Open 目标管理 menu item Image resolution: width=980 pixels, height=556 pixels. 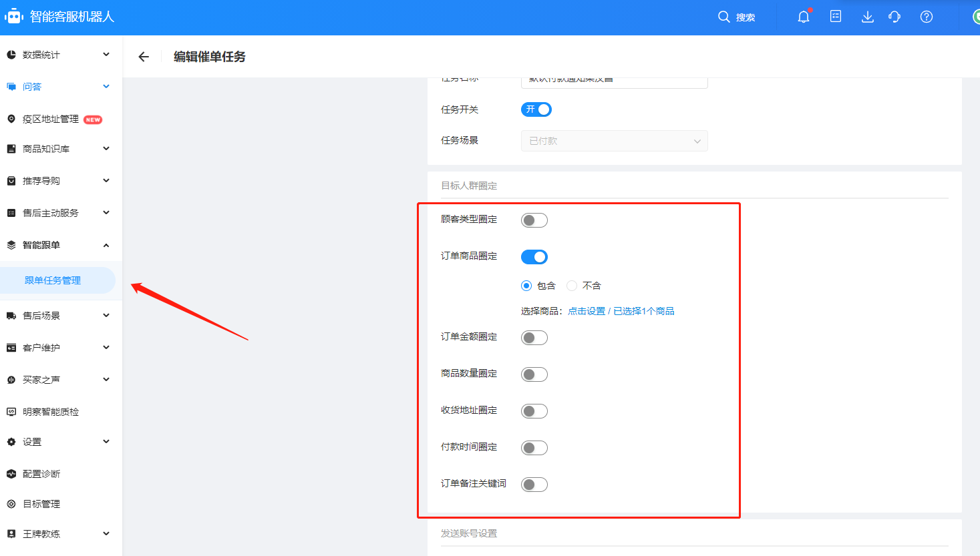(41, 504)
